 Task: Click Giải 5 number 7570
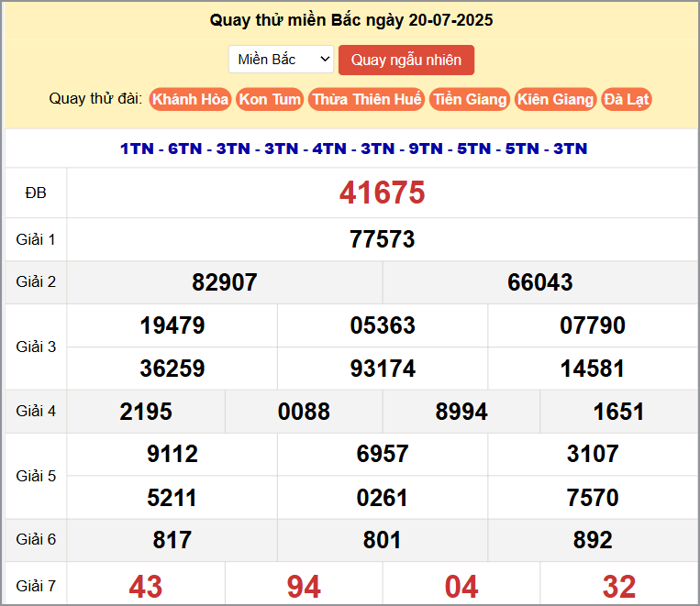click(593, 497)
